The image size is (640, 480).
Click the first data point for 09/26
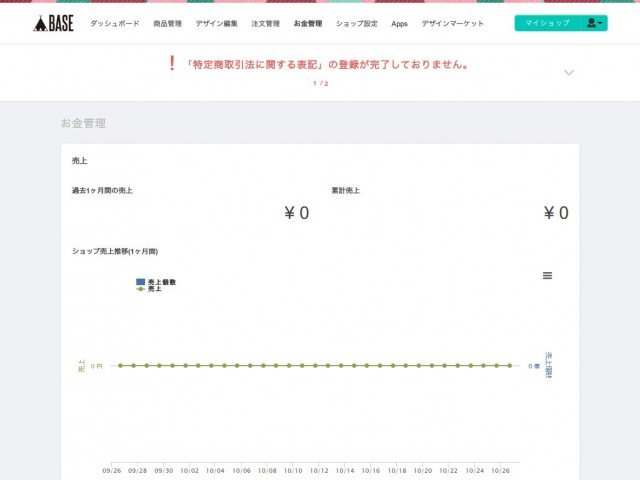(x=120, y=366)
